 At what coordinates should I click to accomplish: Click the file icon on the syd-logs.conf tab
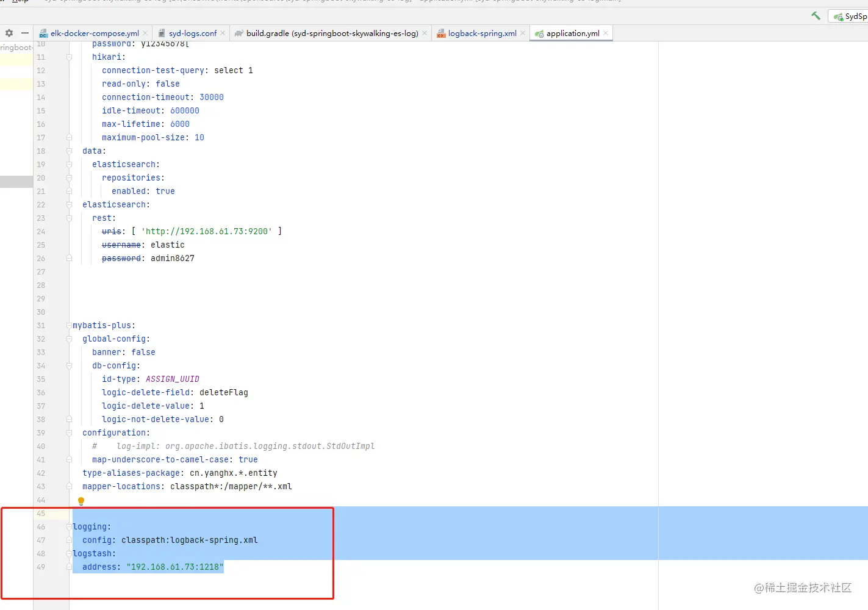(x=162, y=34)
